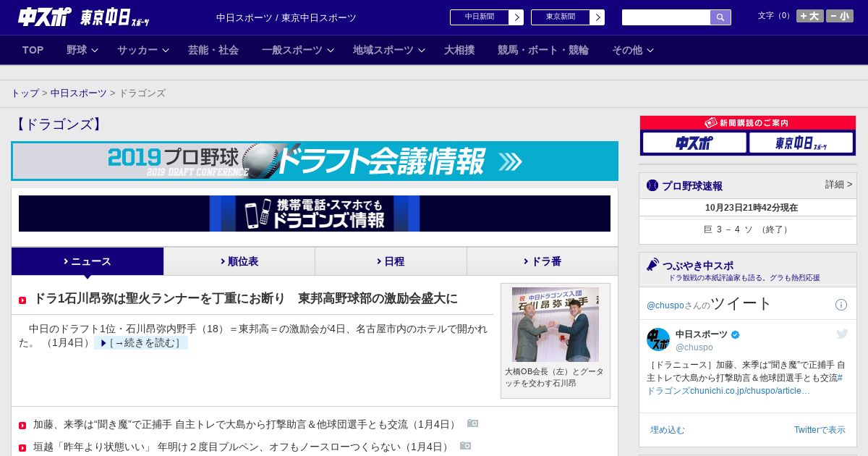Open the 中日新聞 link button
The image size is (868, 456).
tap(480, 17)
